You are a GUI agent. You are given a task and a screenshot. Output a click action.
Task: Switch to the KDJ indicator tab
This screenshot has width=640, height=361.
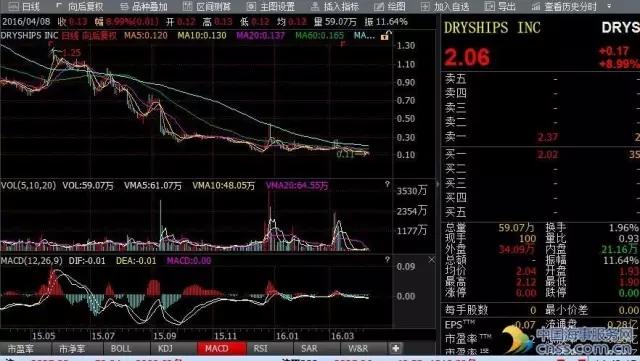coord(165,348)
